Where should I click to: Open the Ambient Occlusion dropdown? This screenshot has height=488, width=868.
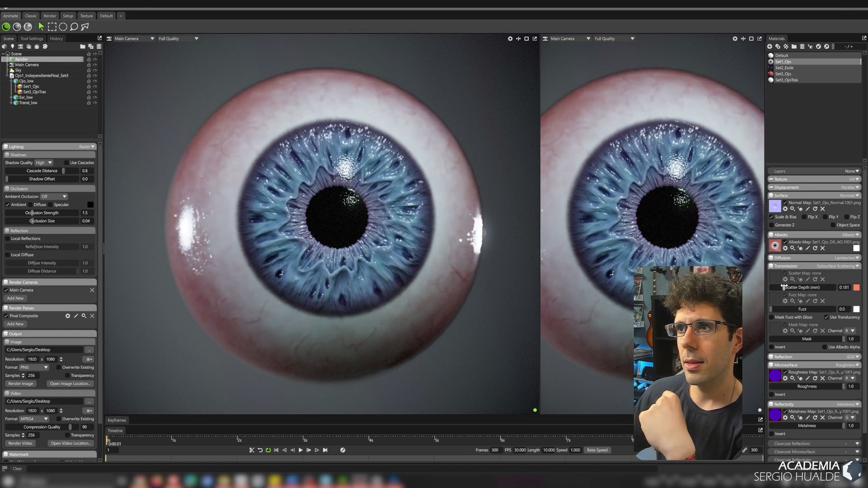[54, 197]
